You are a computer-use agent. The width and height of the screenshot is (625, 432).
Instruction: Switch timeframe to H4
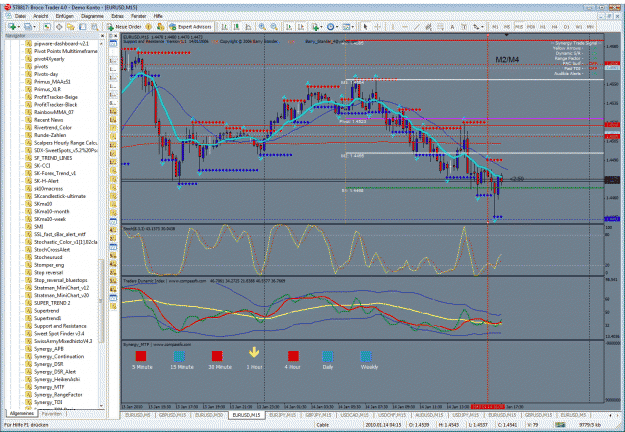tap(554, 27)
